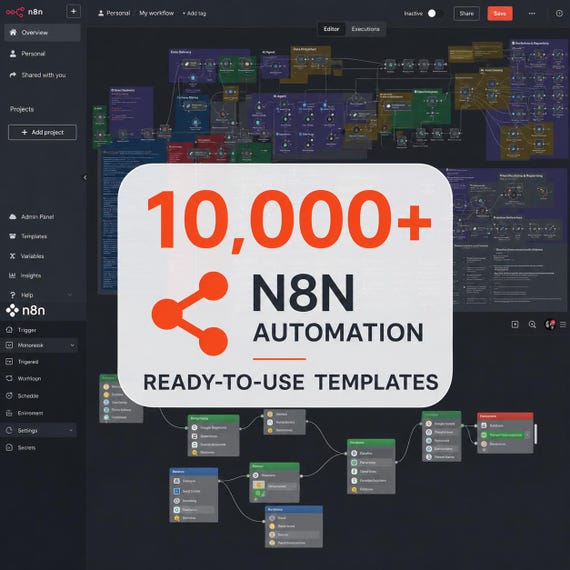Click the green highlighted row in red node
Viewport: 570px width, 570px height.
[x=503, y=435]
